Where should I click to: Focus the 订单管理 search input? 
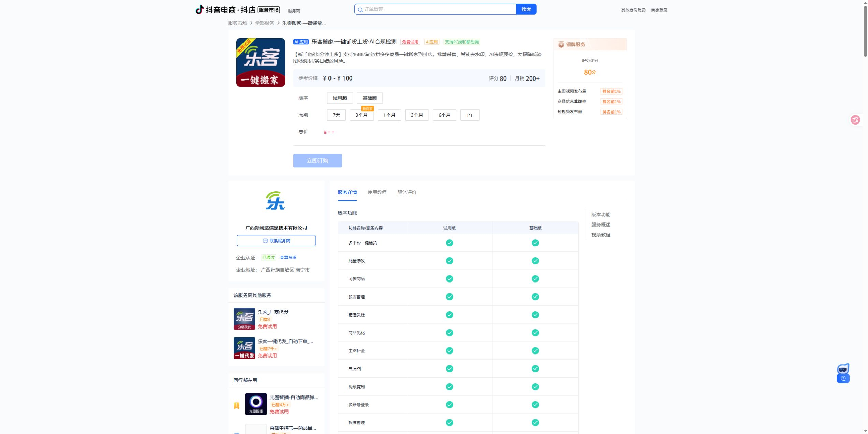pyautogui.click(x=435, y=9)
